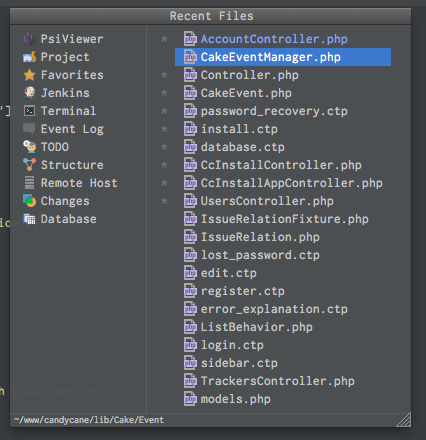Image resolution: width=426 pixels, height=440 pixels.
Task: Open install.ctp
Action: (239, 129)
